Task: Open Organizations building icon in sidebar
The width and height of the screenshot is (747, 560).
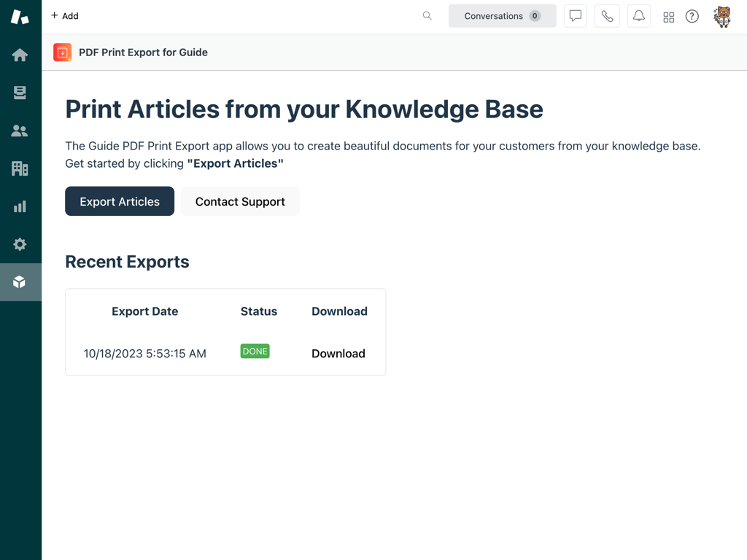Action: coord(20,168)
